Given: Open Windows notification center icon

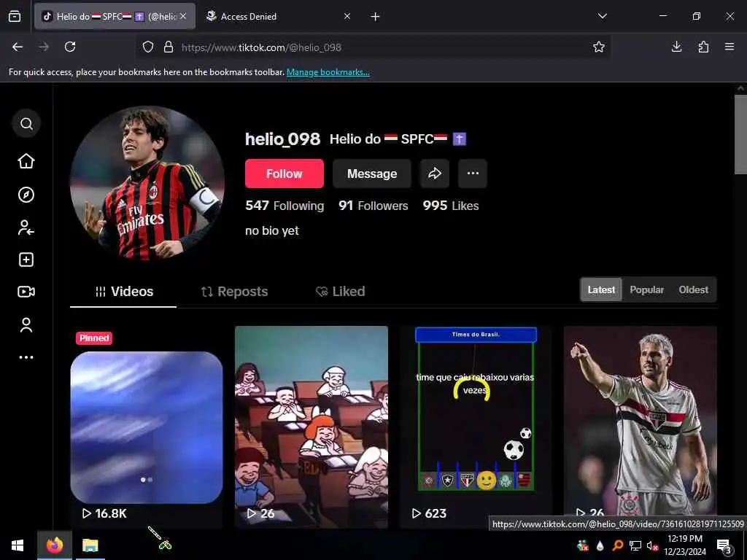Looking at the screenshot, I should [x=724, y=545].
